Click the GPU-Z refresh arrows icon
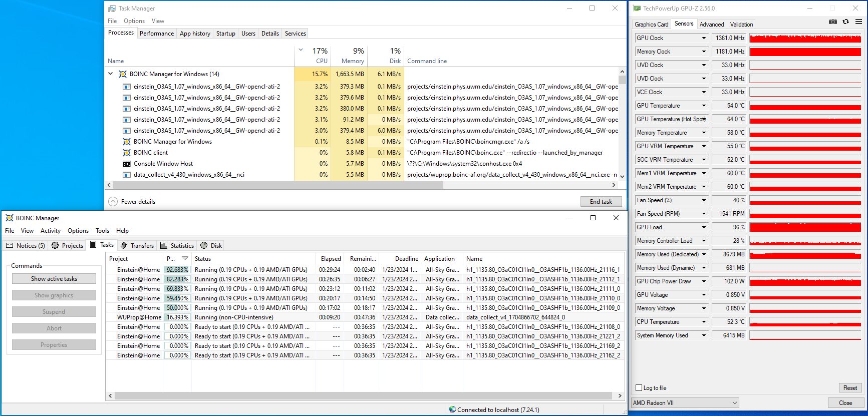 point(845,22)
